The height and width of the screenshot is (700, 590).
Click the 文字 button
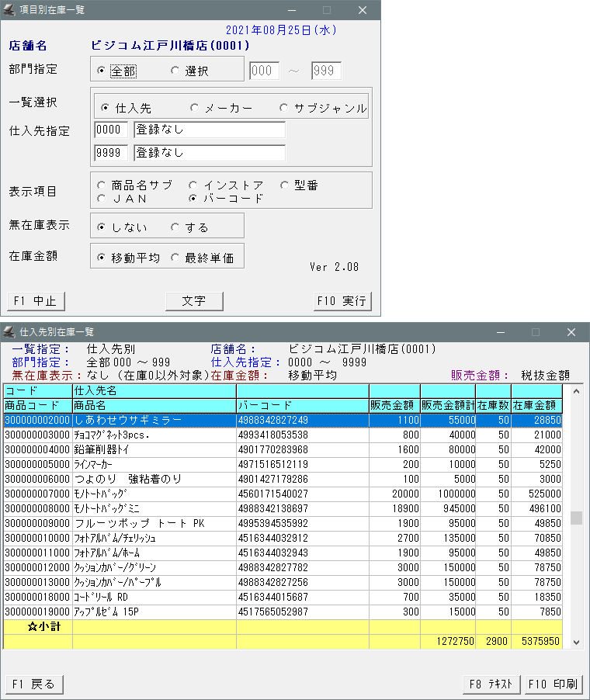click(194, 301)
